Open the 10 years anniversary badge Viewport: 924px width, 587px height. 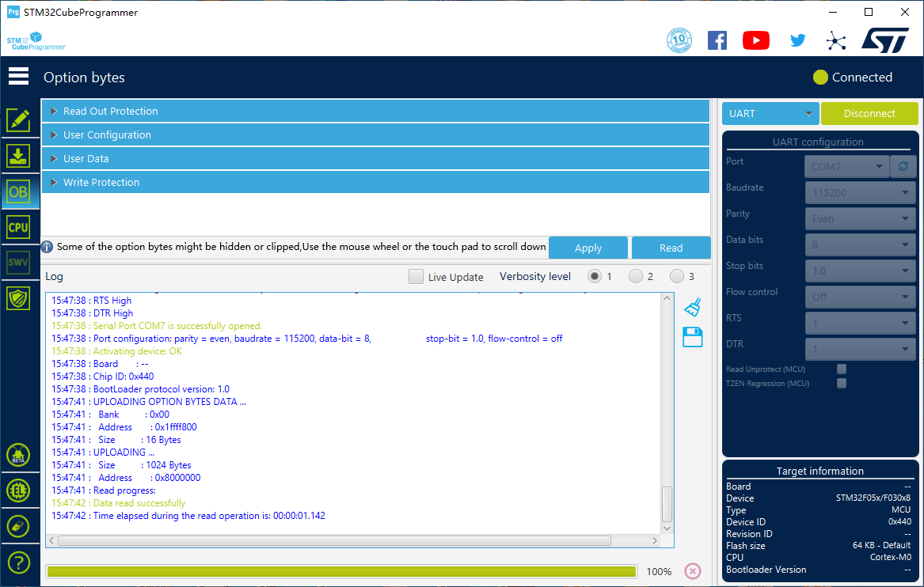[x=679, y=40]
